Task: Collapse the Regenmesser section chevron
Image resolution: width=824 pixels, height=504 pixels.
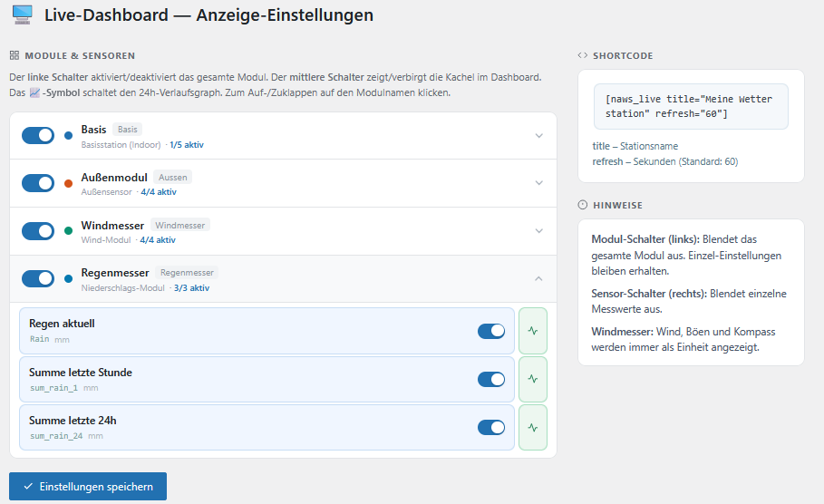Action: point(539,278)
